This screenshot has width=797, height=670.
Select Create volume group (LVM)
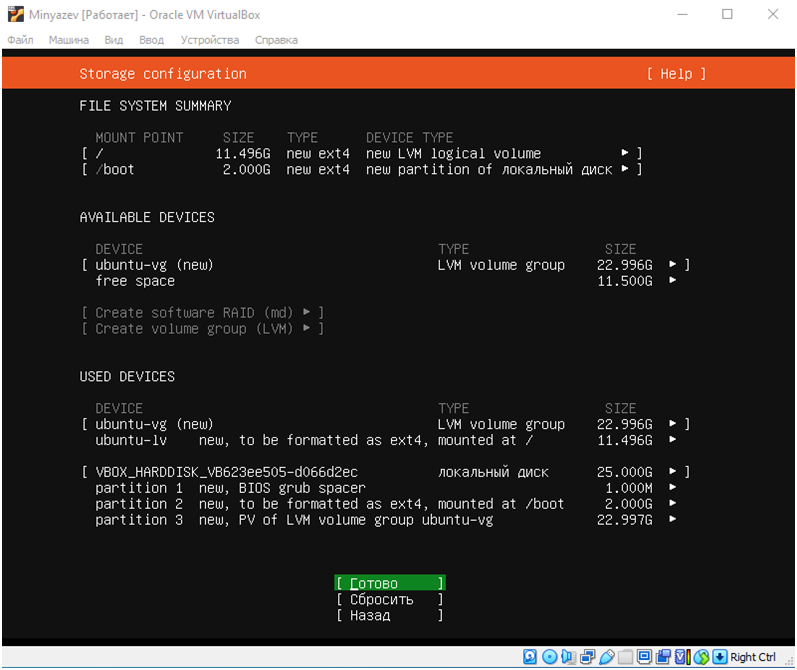pyautogui.click(x=202, y=328)
